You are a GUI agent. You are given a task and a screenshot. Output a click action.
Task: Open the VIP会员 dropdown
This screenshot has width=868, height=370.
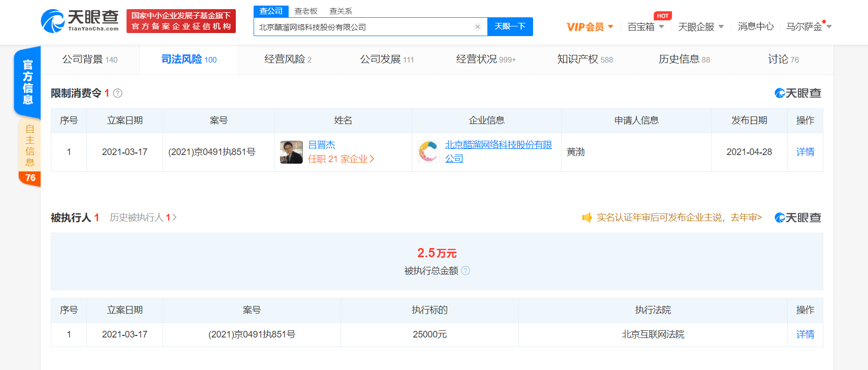pos(590,27)
